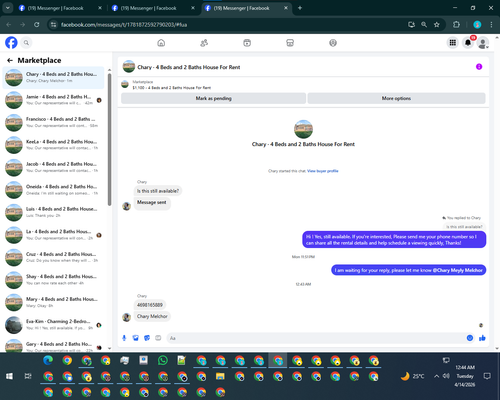The height and width of the screenshot is (400, 500).
Task: Open the Chrome profile avatar
Action: (x=477, y=24)
